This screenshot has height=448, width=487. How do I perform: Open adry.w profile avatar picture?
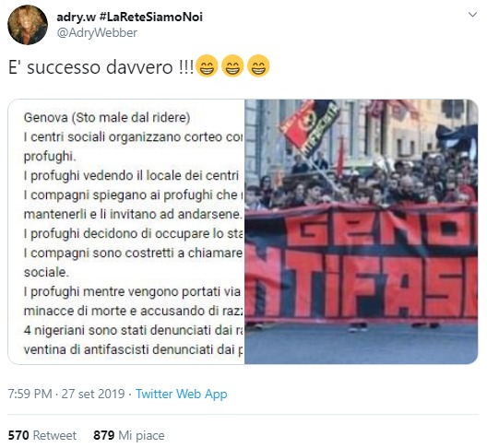(28, 25)
